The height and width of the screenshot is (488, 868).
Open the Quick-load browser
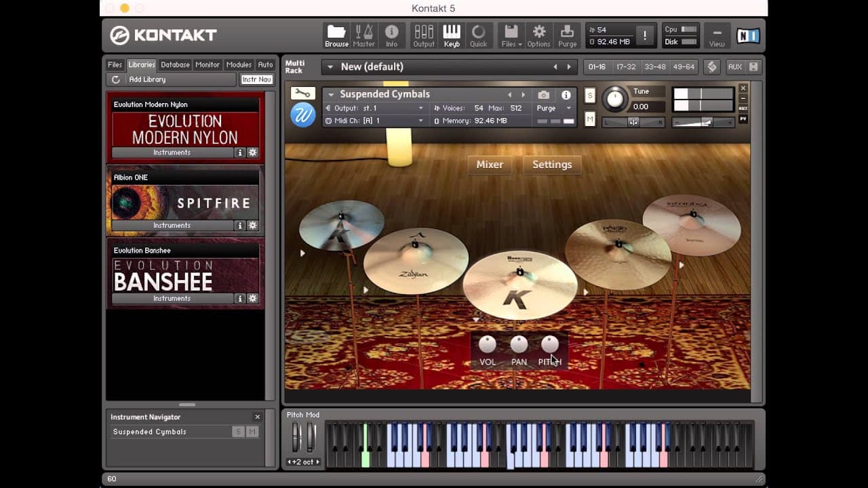pyautogui.click(x=479, y=36)
